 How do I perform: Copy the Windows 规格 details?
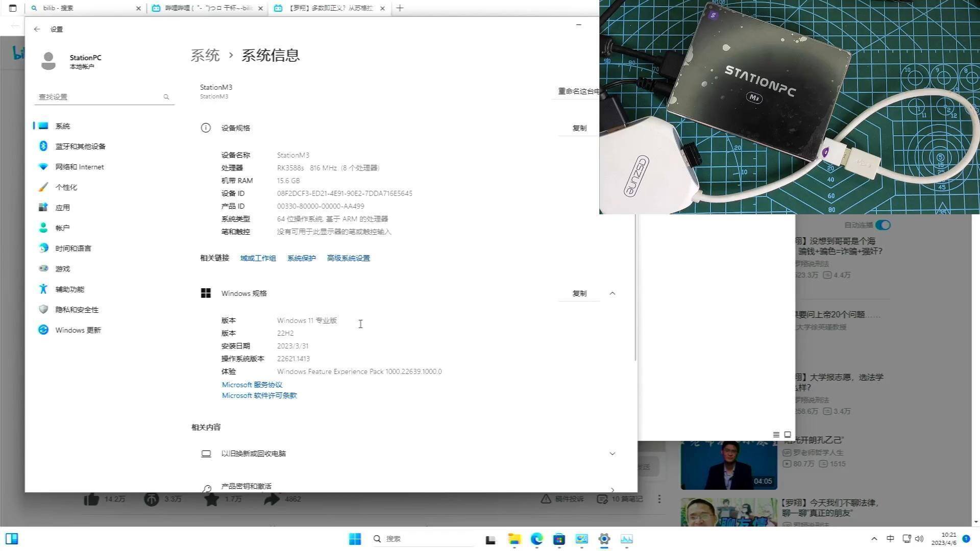tap(579, 293)
